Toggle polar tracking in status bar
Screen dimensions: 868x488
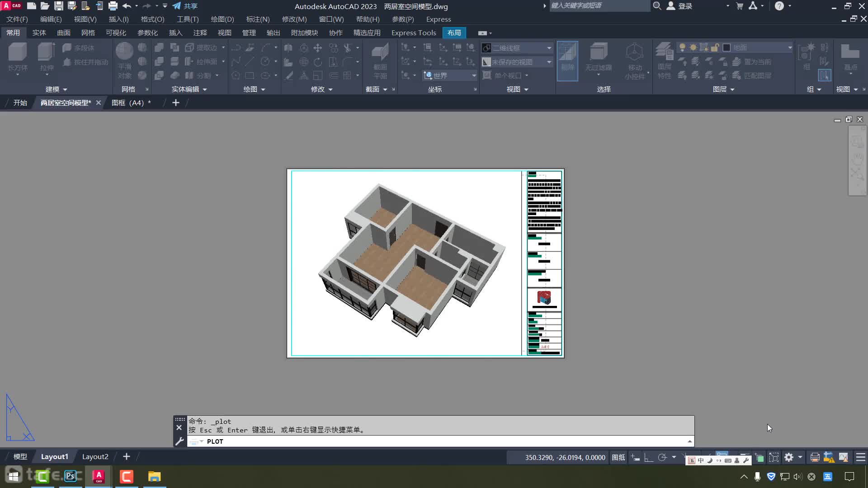tap(662, 457)
